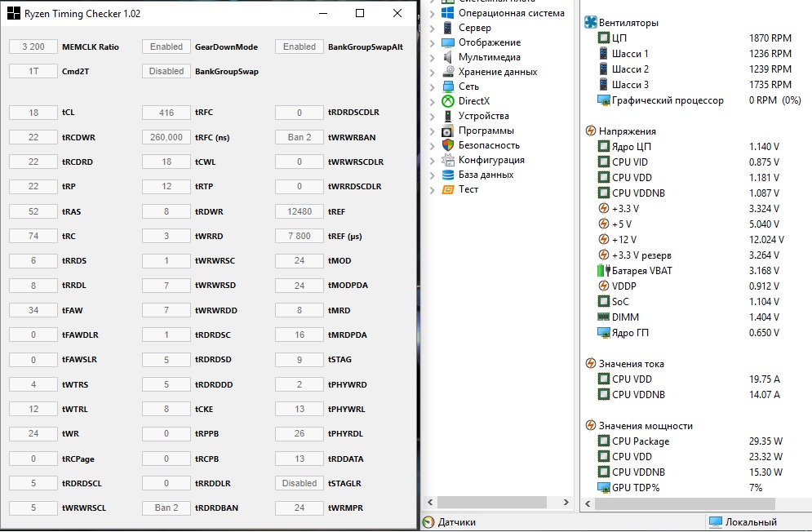Click the tRDRDBAN Ban 2 field
This screenshot has width=812, height=532.
pyautogui.click(x=166, y=508)
